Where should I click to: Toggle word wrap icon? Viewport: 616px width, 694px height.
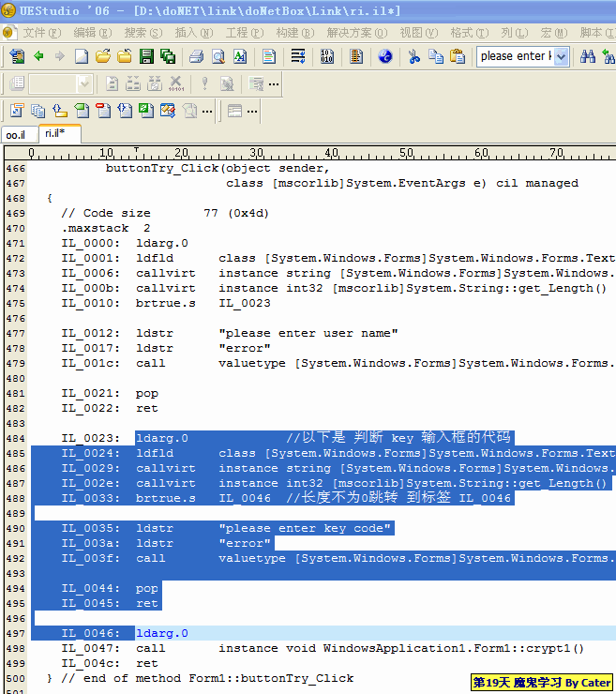(298, 56)
